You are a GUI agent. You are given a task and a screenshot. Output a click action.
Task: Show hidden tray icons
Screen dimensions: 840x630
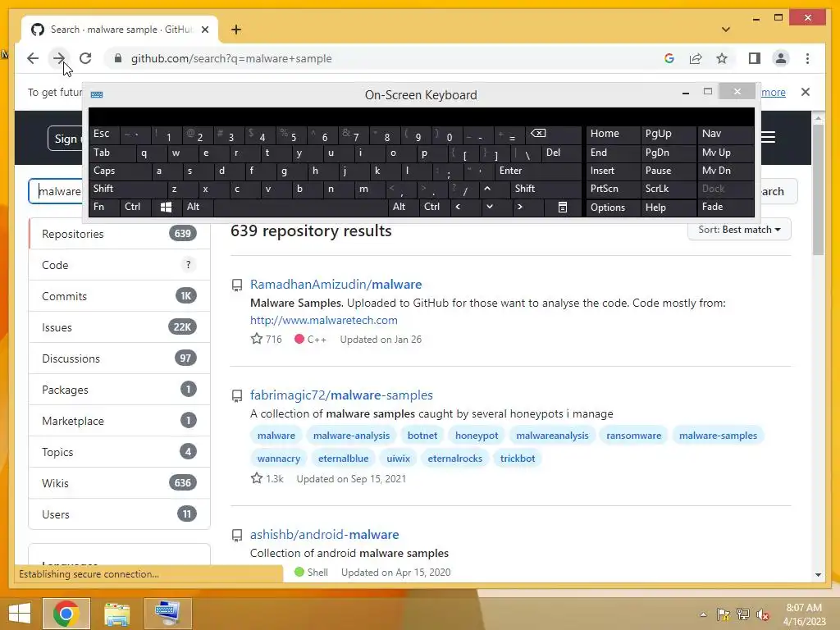point(703,614)
